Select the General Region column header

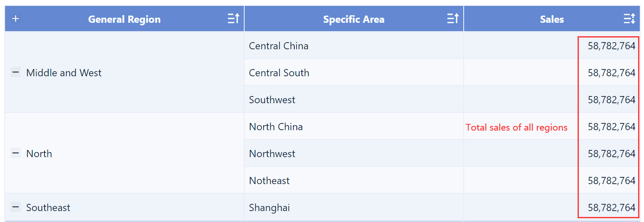(x=124, y=19)
